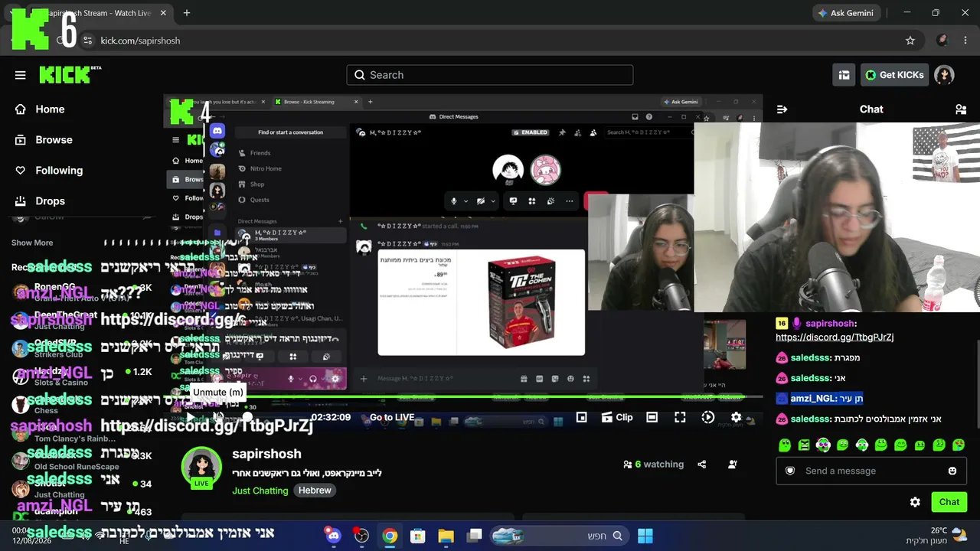Open Discord from the taskbar
This screenshot has height=551, width=980.
[333, 536]
